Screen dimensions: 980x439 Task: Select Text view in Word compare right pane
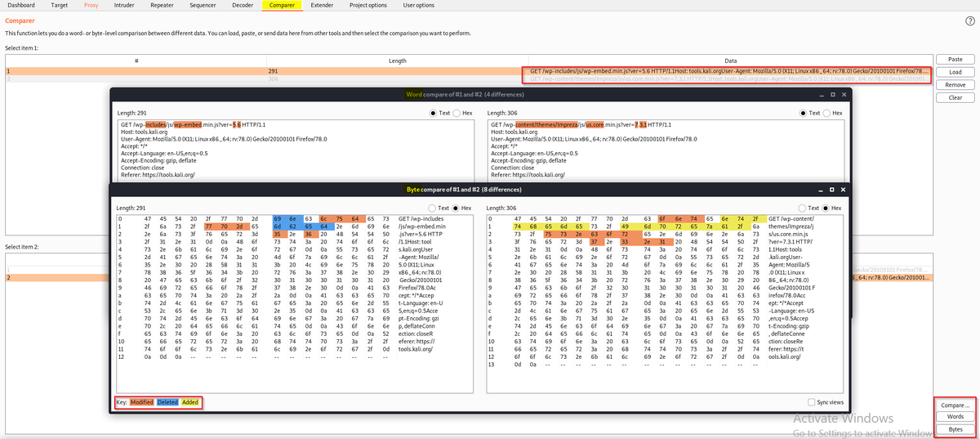tap(808, 113)
